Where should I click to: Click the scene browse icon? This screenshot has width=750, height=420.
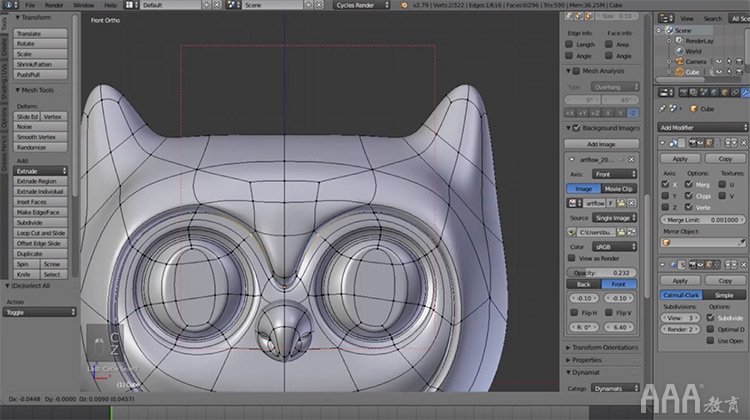pos(233,5)
